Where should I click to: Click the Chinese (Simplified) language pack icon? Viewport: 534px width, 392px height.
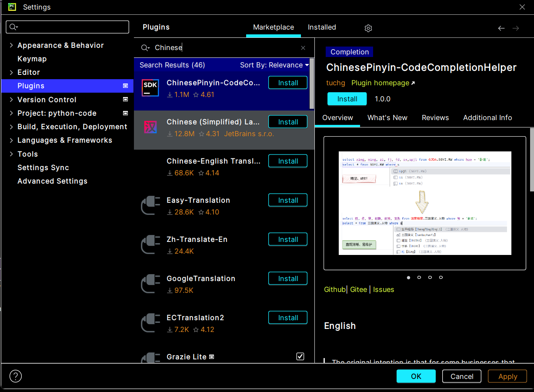(150, 127)
